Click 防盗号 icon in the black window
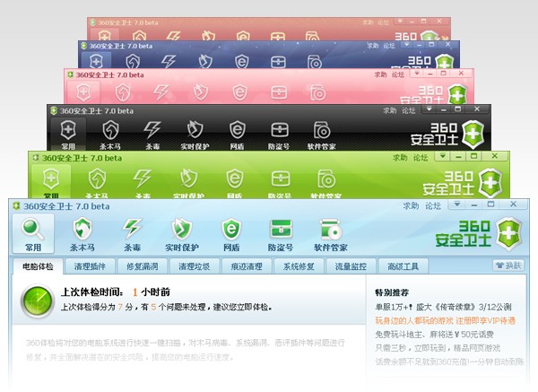538x392 pixels. (x=280, y=130)
